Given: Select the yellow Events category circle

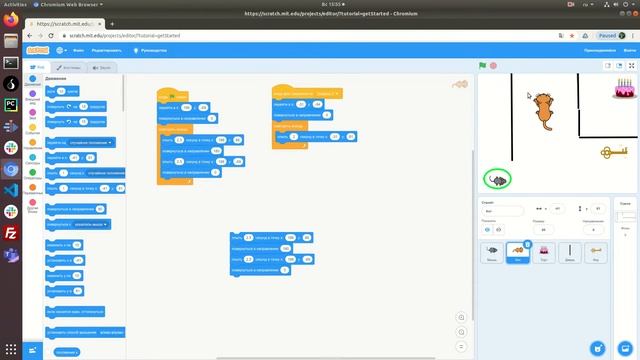Looking at the screenshot, I should (33, 127).
